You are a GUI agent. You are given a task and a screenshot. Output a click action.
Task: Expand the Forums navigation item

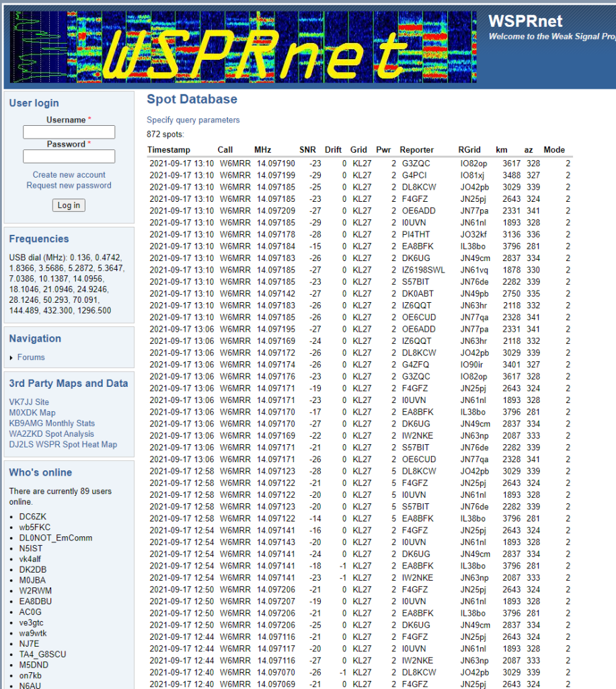tap(12, 358)
